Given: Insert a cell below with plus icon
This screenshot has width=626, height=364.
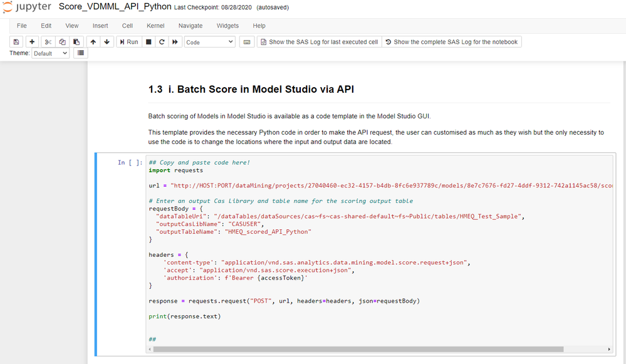Looking at the screenshot, I should click(x=32, y=42).
